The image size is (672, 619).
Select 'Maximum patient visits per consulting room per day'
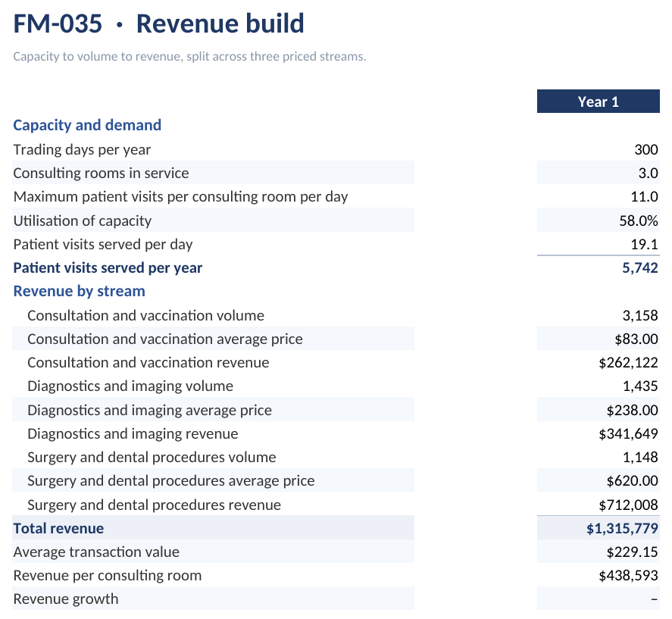pyautogui.click(x=180, y=197)
